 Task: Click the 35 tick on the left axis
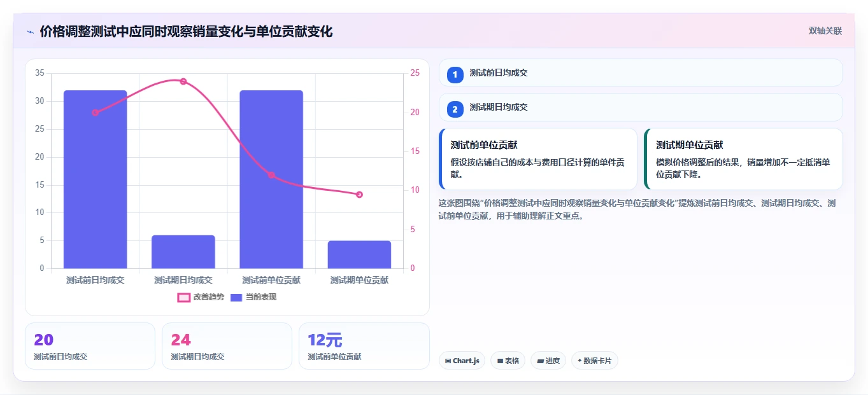[39, 73]
